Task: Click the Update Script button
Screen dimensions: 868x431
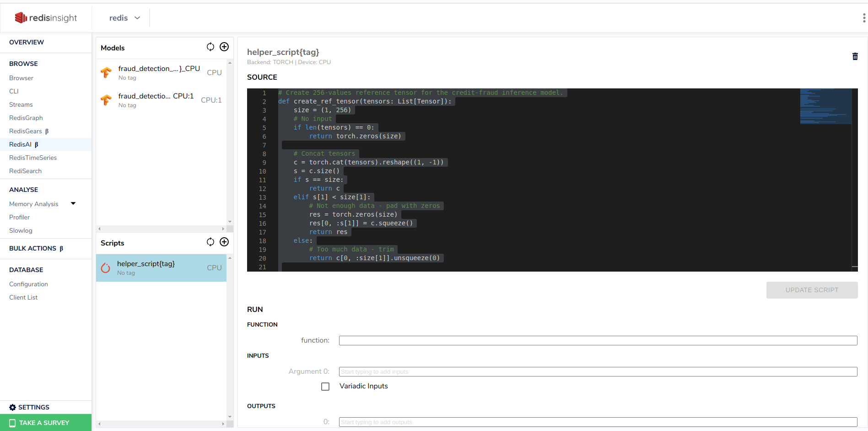Action: [812, 290]
